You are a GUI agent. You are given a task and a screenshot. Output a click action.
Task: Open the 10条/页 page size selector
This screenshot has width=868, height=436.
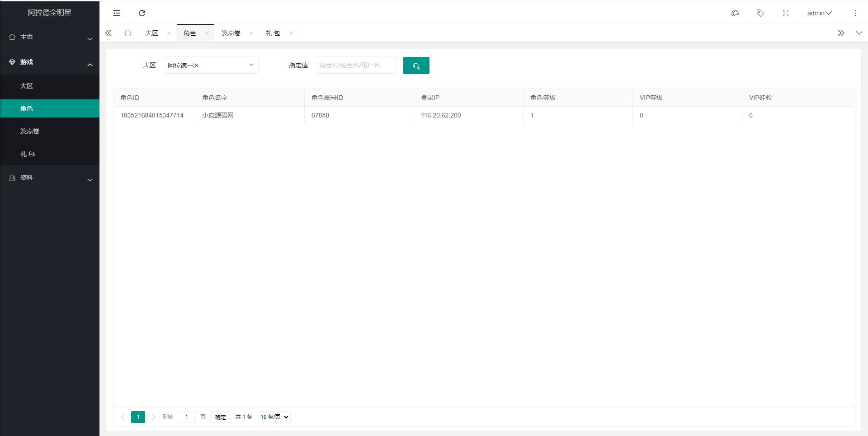[x=273, y=417]
